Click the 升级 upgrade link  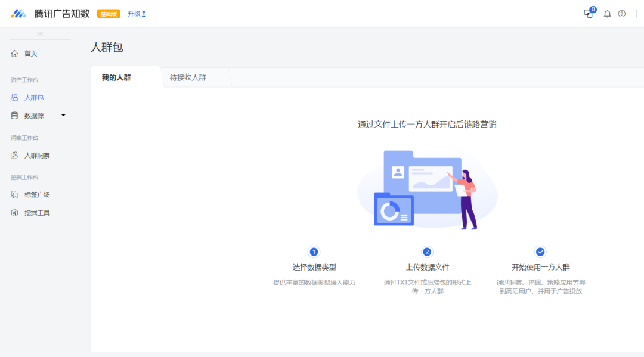point(136,13)
